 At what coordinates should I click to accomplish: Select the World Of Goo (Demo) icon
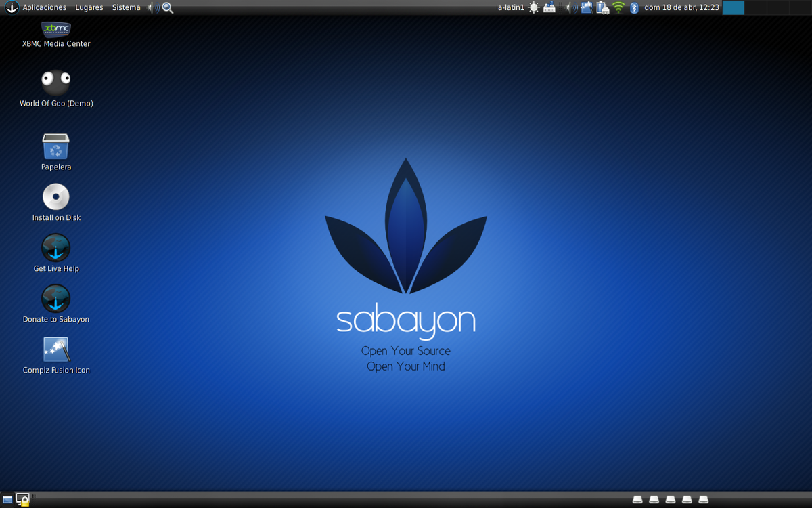point(56,88)
